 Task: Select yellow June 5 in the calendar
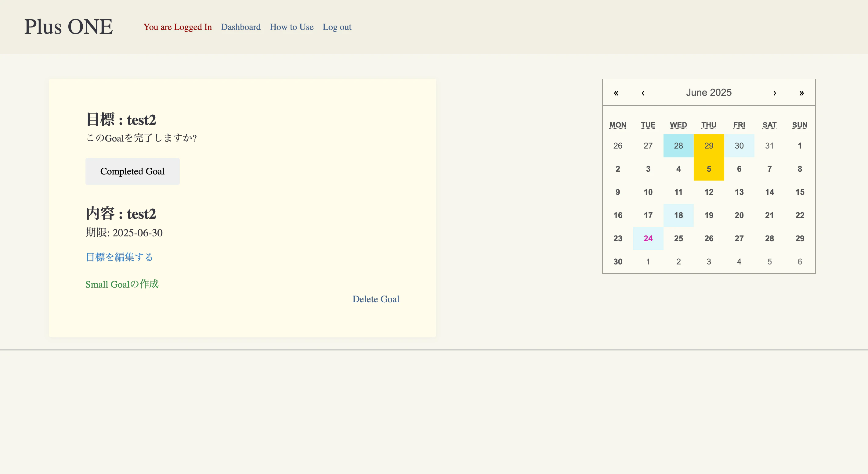coord(709,169)
